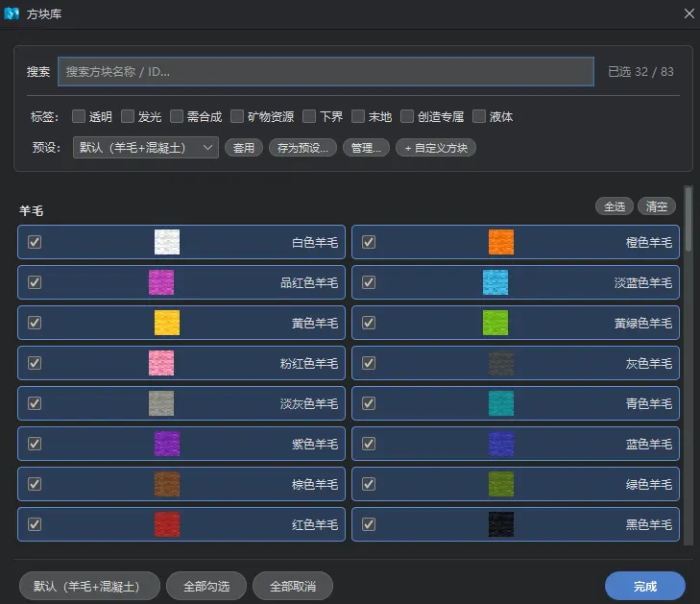Viewport: 700px width, 604px height.
Task: Uncheck the 青色羊毛 checkbox
Action: pos(369,403)
